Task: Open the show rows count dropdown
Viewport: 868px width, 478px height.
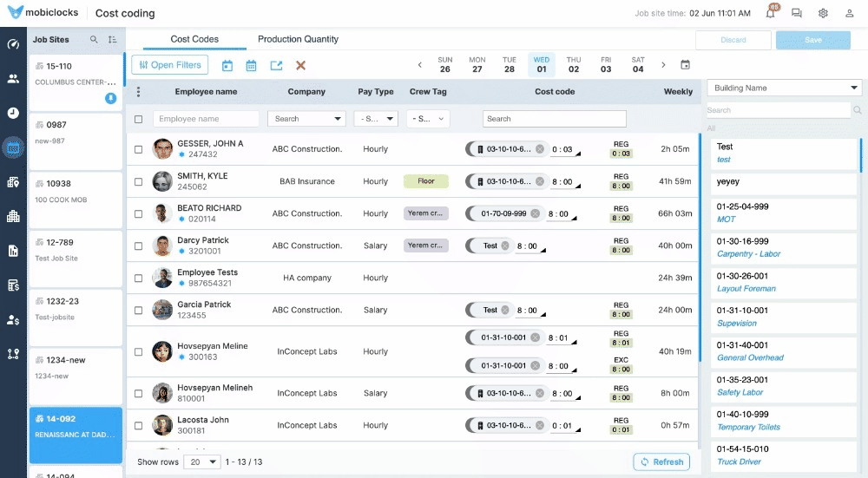Action: (x=202, y=462)
